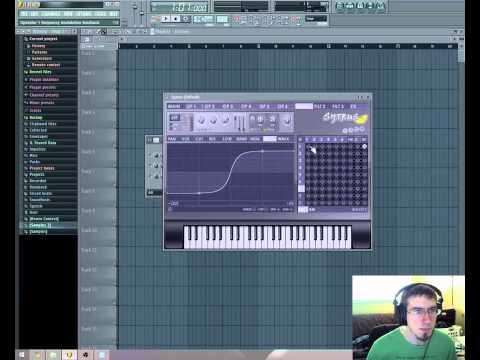
Task: Select the LOW envelope tab in Sytrus
Action: pos(227,139)
